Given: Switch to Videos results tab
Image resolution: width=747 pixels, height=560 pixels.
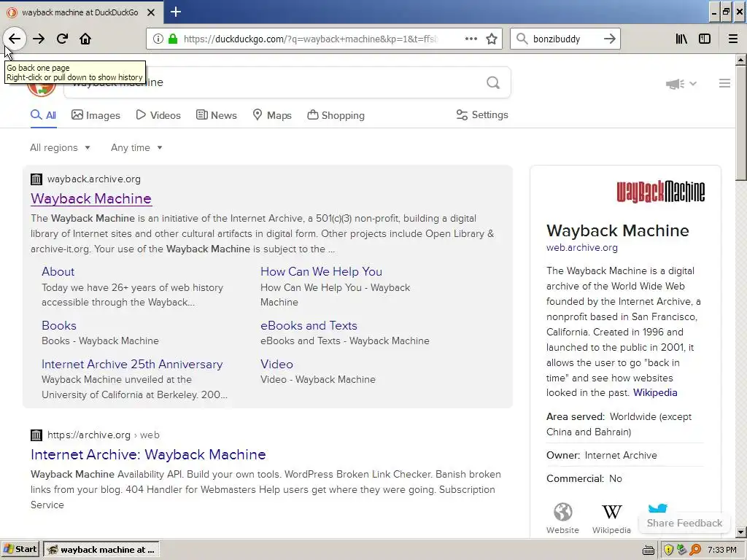Looking at the screenshot, I should pos(158,115).
